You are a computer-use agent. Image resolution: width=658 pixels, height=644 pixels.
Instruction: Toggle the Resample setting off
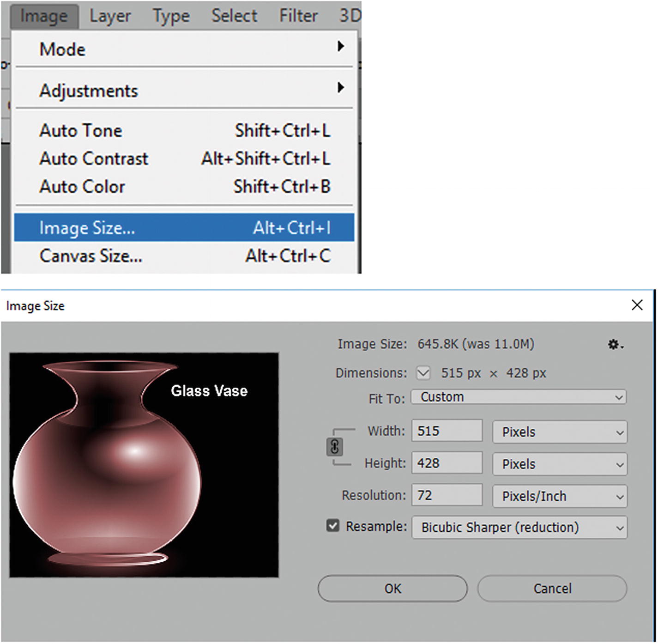[x=332, y=526]
